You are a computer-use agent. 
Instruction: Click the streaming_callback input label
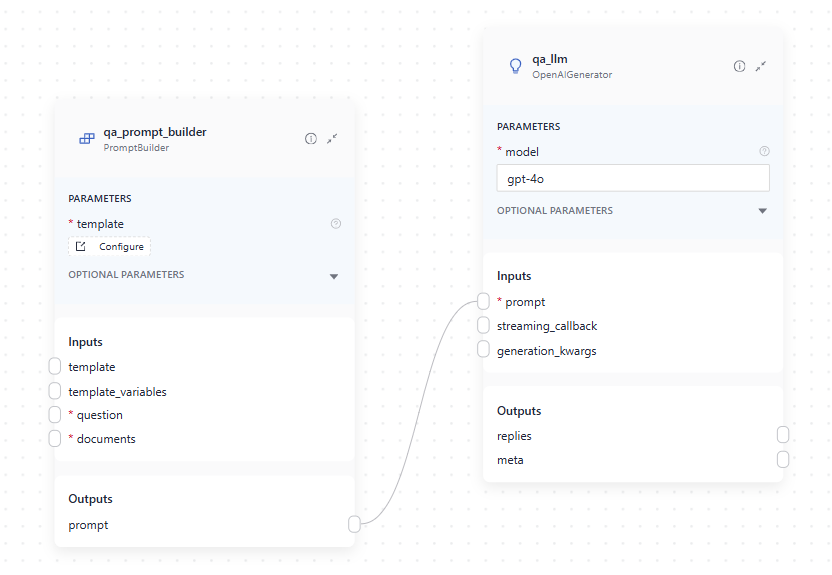click(x=547, y=326)
